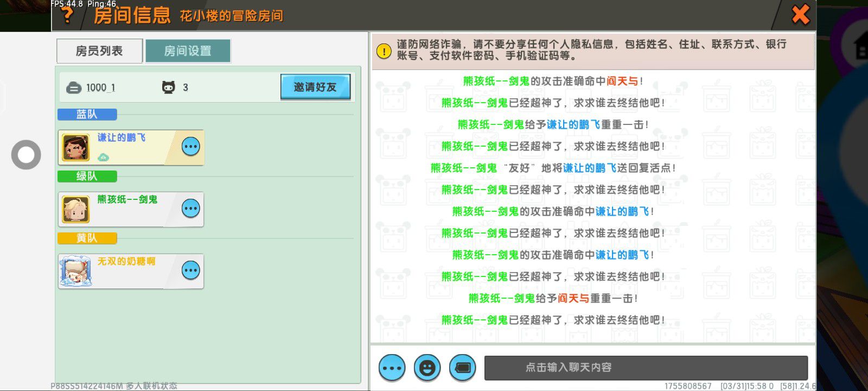Click the chat card icon button
The width and height of the screenshot is (868, 391).
pos(463,368)
